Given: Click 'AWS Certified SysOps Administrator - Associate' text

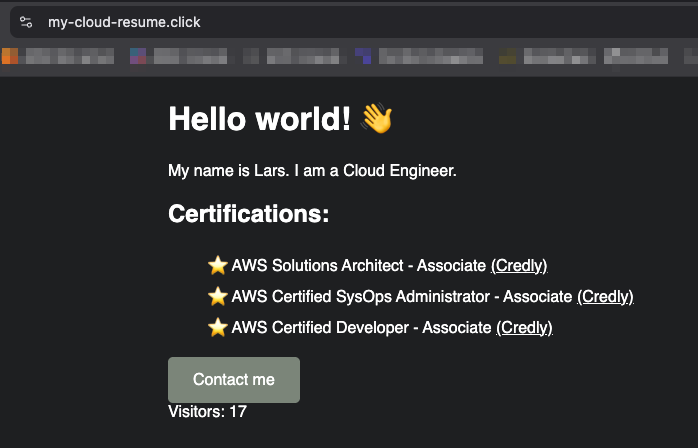Looking at the screenshot, I should click(402, 297).
